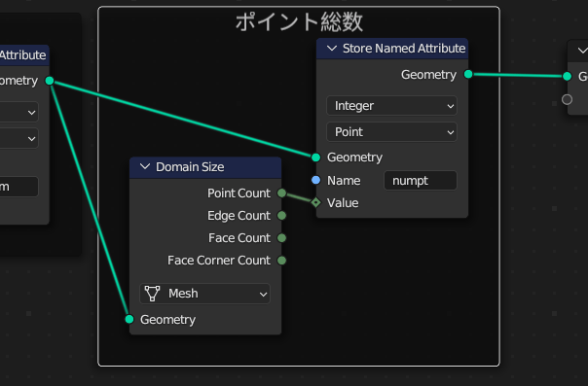This screenshot has width=588, height=386.
Task: Click the diamond Value input socket
Action: pyautogui.click(x=316, y=203)
